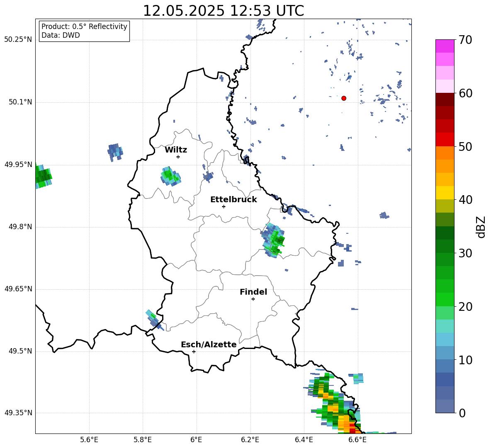
Task: Click the 50.25°N latitude label
Action: [18, 40]
